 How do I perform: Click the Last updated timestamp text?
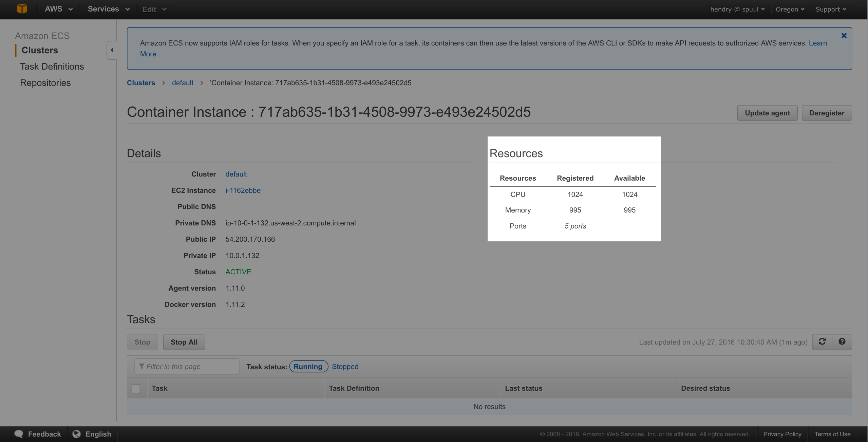(723, 342)
